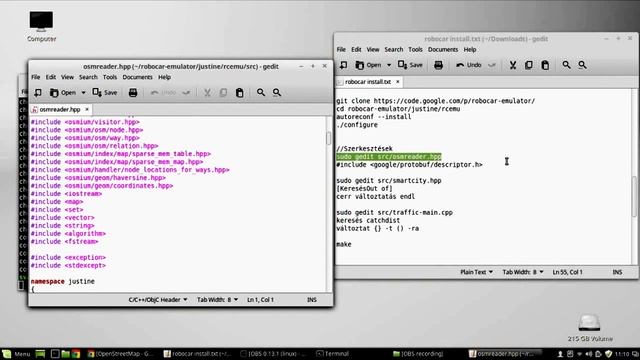Click Find and Replace icon in robocar install gedit
Image resolution: width=640 pixels, height=360 pixels.
coord(582,65)
